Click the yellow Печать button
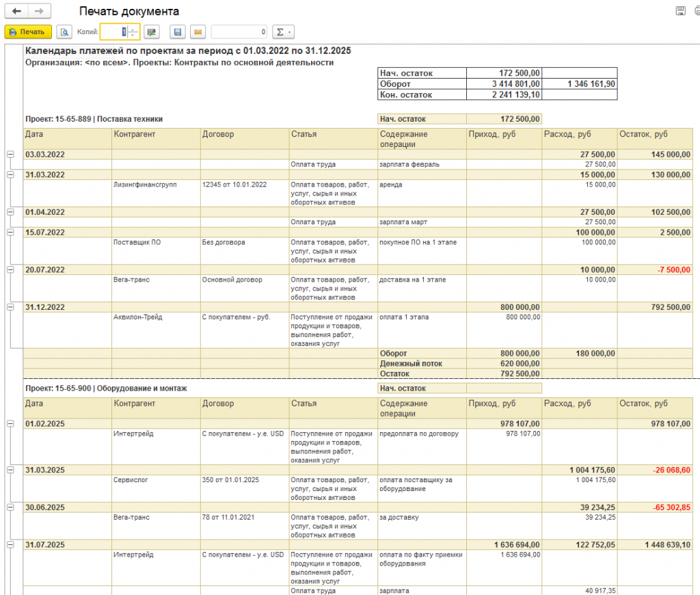Image resolution: width=700 pixels, height=595 pixels. point(28,31)
